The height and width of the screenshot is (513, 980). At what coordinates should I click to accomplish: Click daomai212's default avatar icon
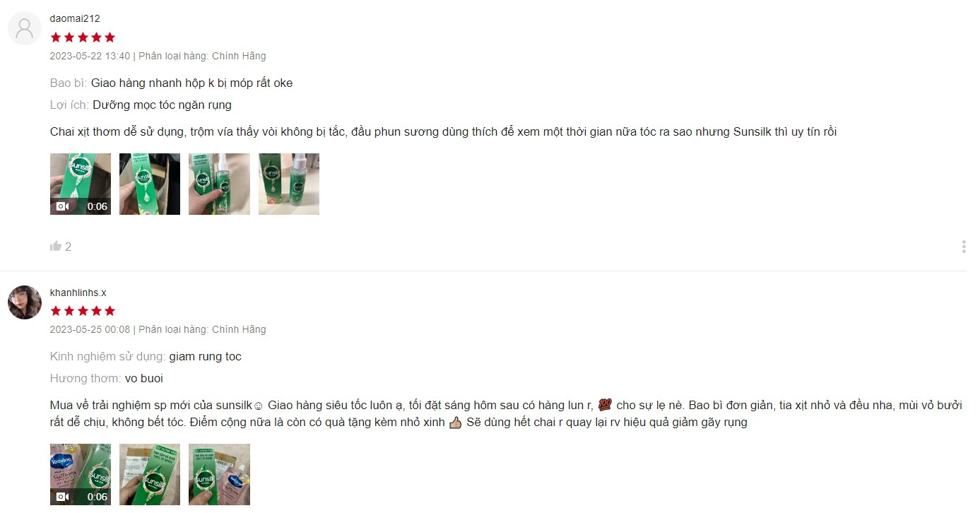click(25, 28)
